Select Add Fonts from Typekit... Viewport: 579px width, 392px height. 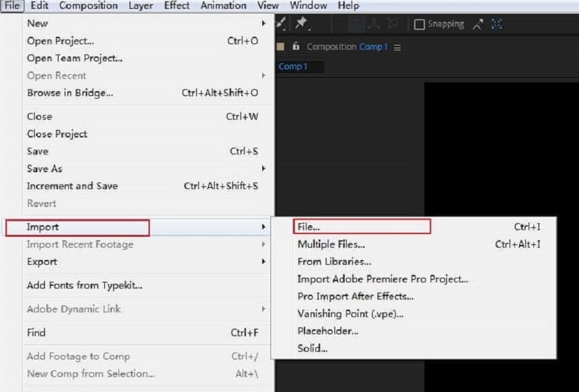point(84,285)
